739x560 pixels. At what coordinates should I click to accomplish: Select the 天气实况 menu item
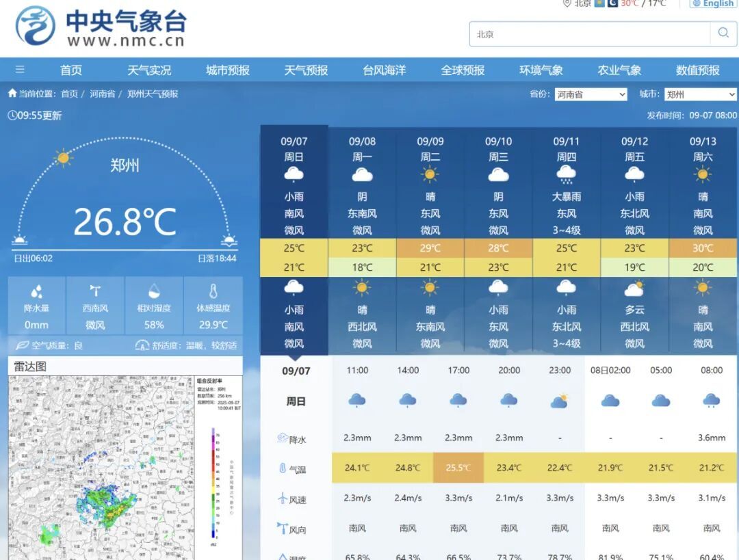coord(148,69)
